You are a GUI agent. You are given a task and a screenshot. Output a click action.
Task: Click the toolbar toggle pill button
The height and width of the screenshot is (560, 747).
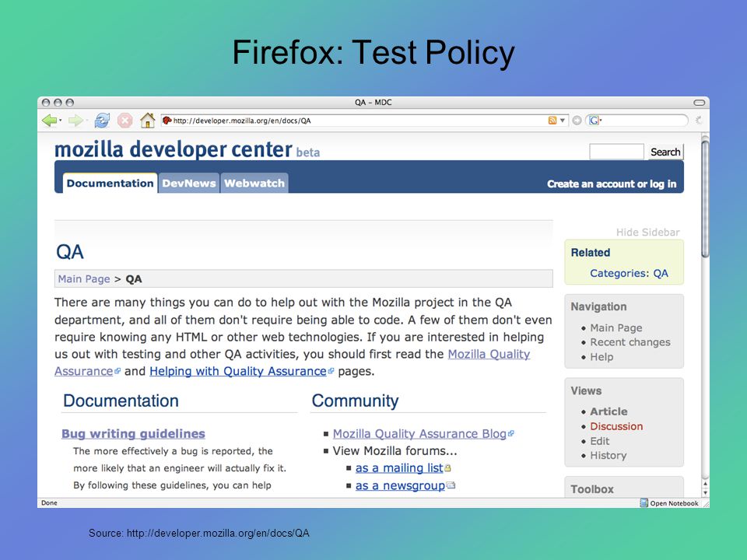click(699, 103)
